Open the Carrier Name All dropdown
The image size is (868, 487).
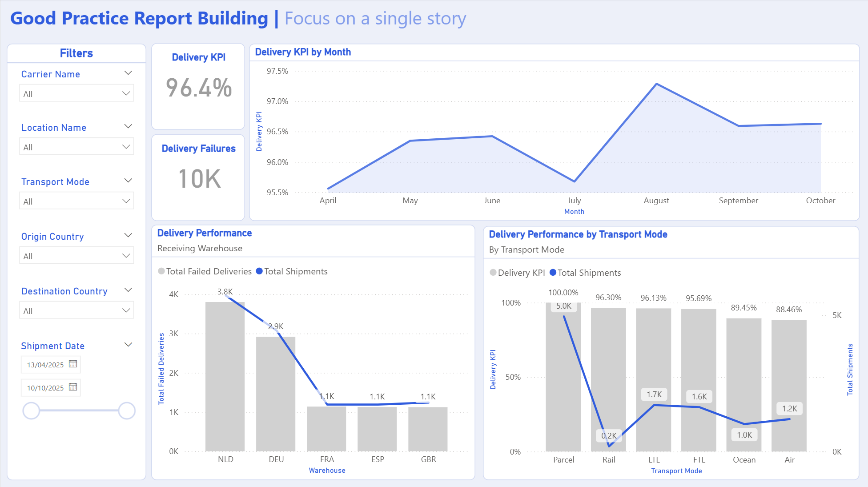(76, 93)
